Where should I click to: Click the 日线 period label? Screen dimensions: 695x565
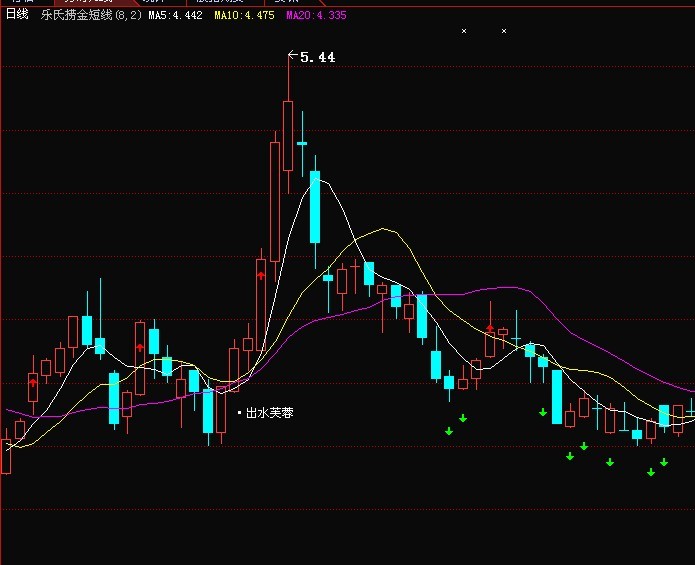click(17, 15)
